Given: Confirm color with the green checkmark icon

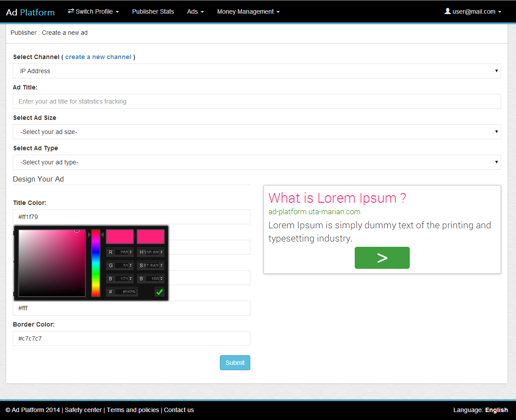Looking at the screenshot, I should pyautogui.click(x=160, y=291).
